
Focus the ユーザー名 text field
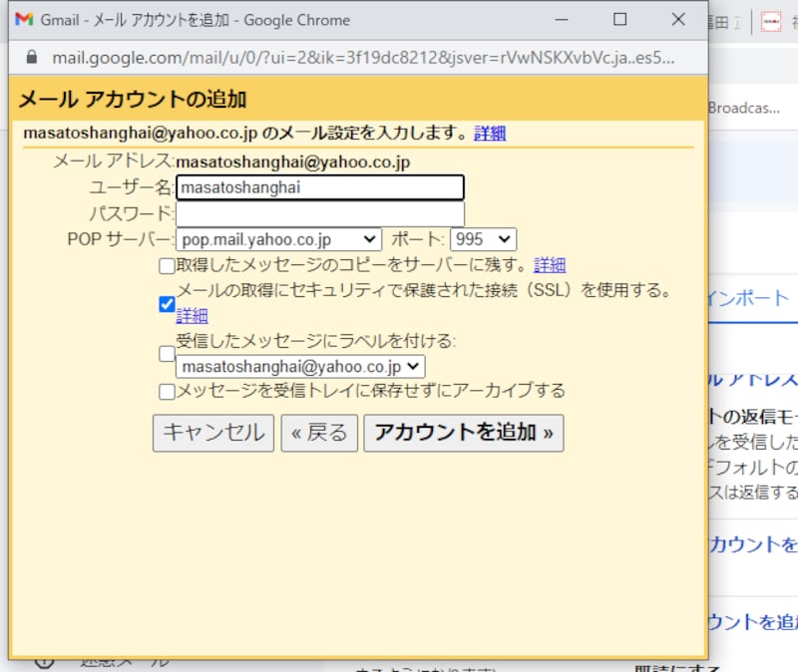(319, 187)
